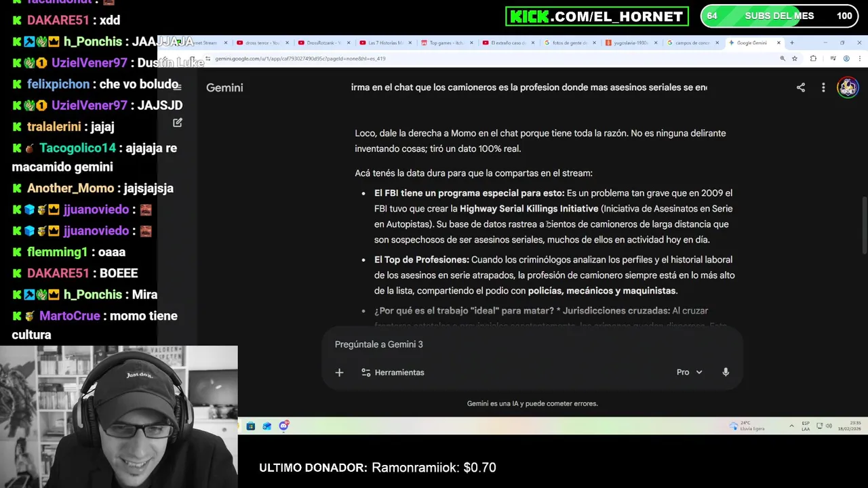The height and width of the screenshot is (488, 868).
Task: Open the ESP LAA language indicator
Action: [x=806, y=426]
